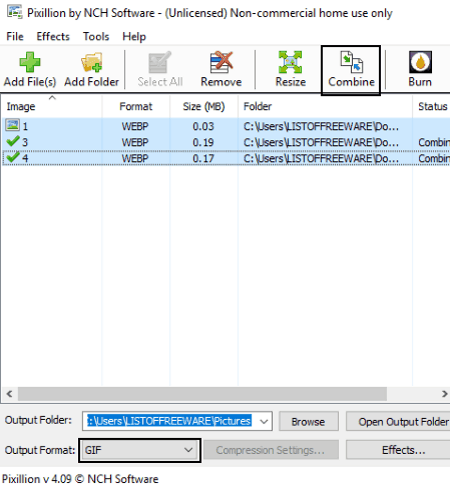Click the Open Output Folder button

pos(398,422)
